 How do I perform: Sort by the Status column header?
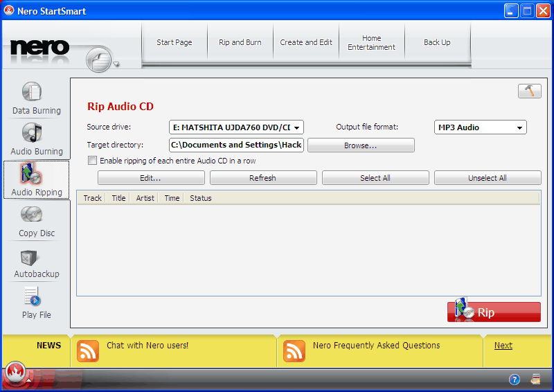tap(200, 198)
